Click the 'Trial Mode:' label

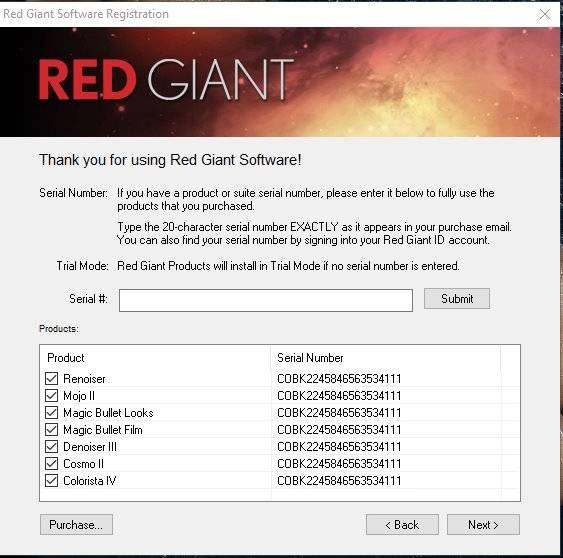[x=82, y=266]
